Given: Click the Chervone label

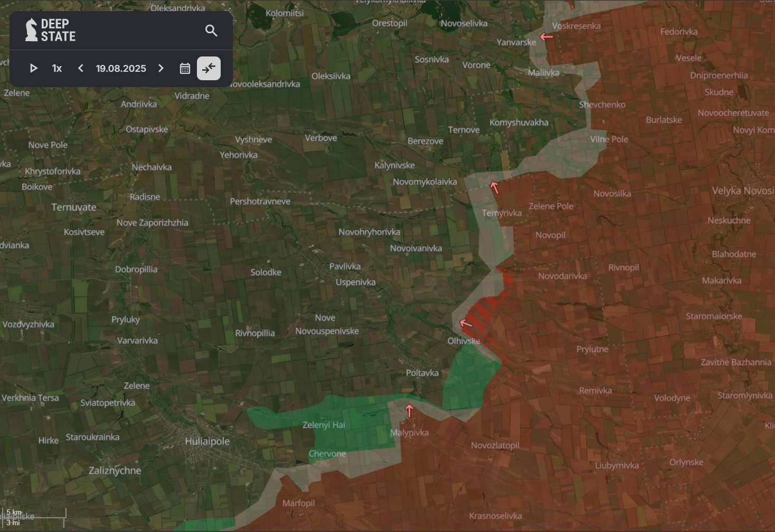Looking at the screenshot, I should click(327, 454).
